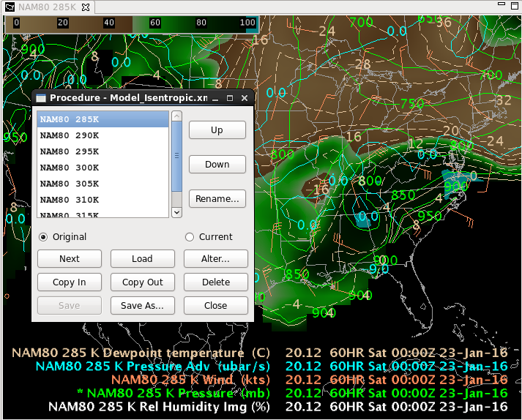Select NAM80 295K in procedure list
Viewport: 522px width, 420px height.
pos(103,151)
